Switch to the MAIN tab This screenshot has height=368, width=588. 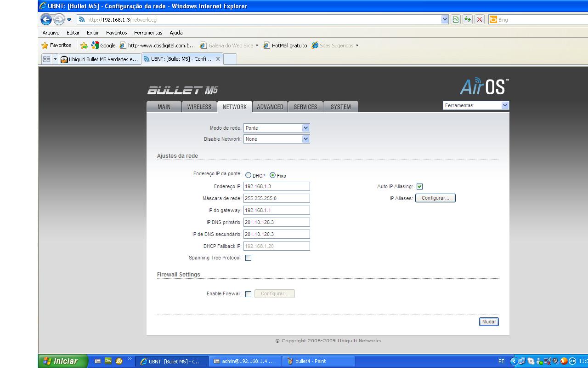click(x=164, y=107)
